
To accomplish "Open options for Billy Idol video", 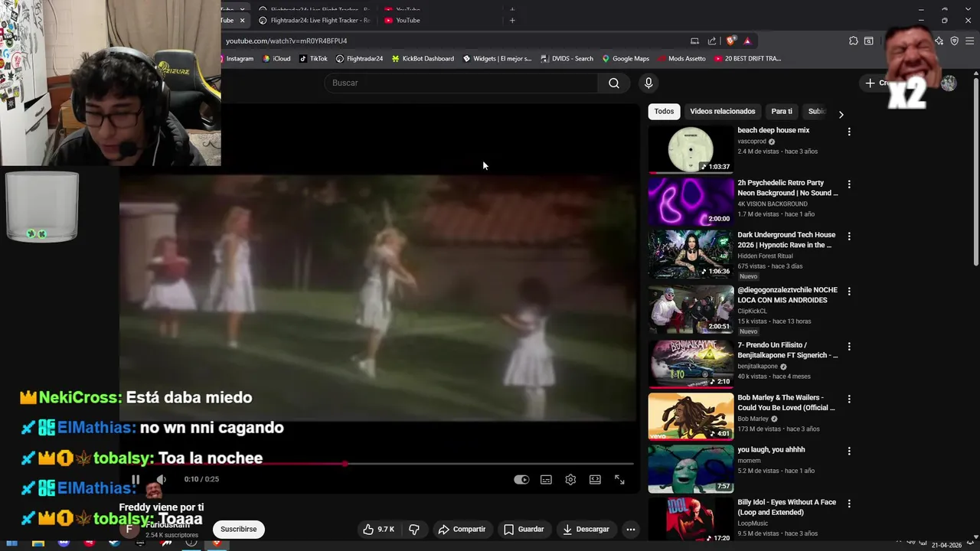I will (x=848, y=504).
